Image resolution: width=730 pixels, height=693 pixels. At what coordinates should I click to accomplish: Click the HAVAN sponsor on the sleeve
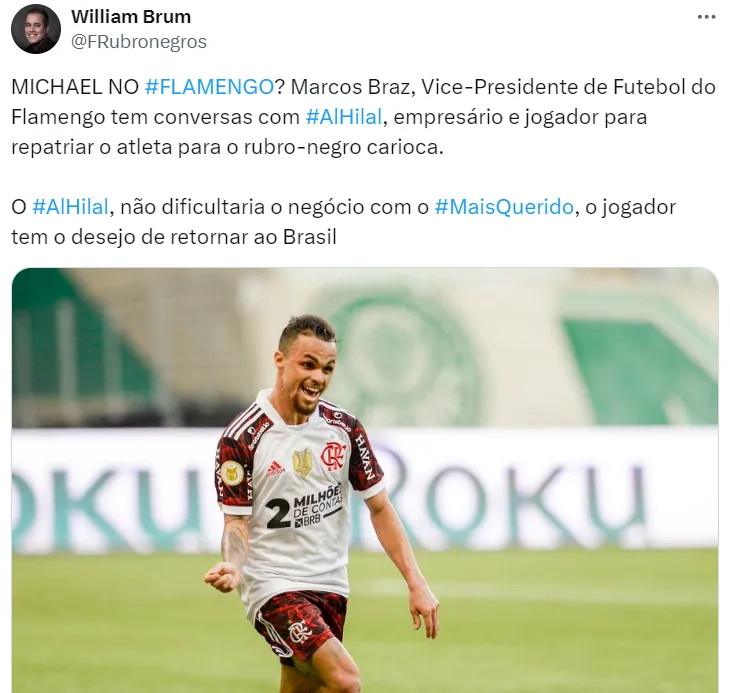(x=365, y=456)
